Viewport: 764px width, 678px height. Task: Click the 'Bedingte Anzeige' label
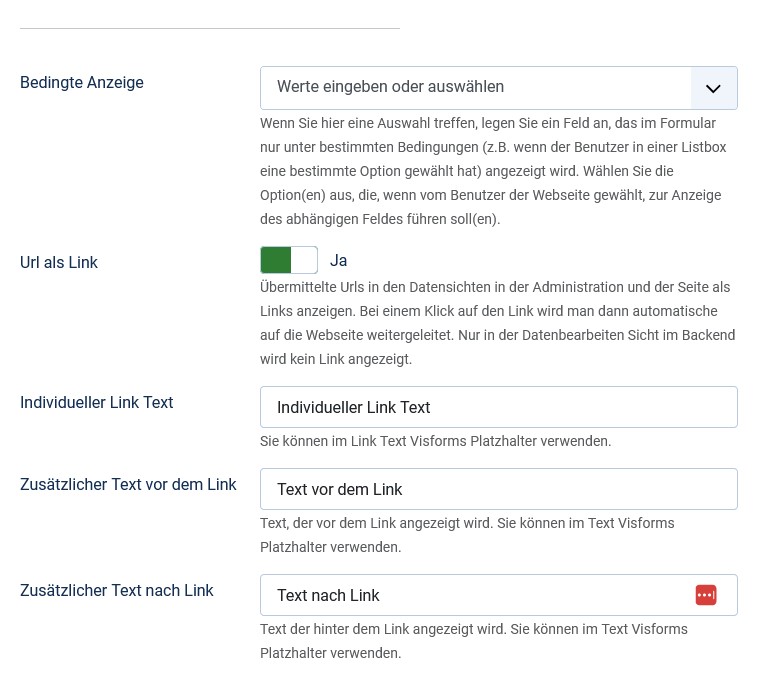click(x=82, y=82)
